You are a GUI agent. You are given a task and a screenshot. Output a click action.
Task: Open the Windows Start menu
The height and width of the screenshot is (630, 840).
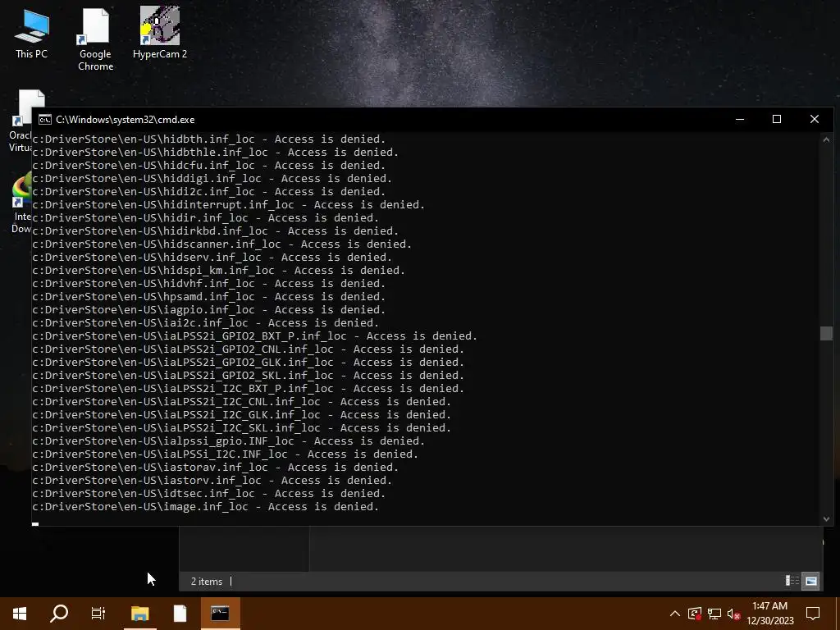tap(20, 614)
